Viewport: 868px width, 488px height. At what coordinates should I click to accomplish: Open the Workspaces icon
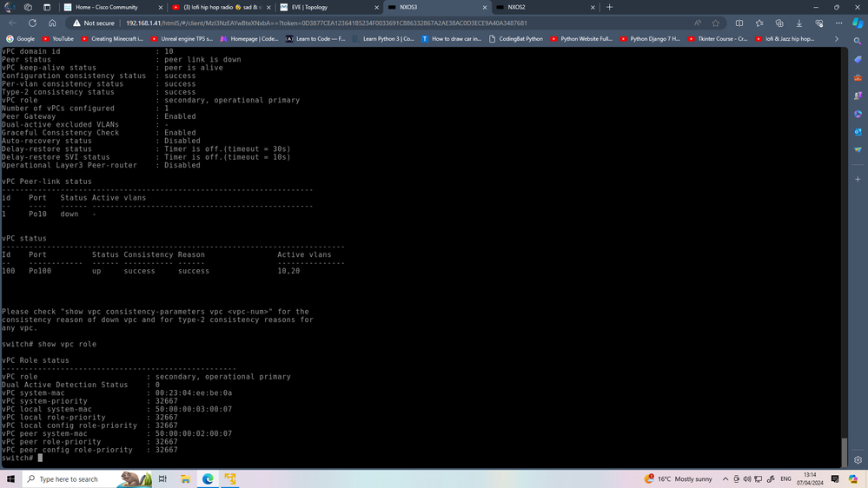[x=28, y=7]
